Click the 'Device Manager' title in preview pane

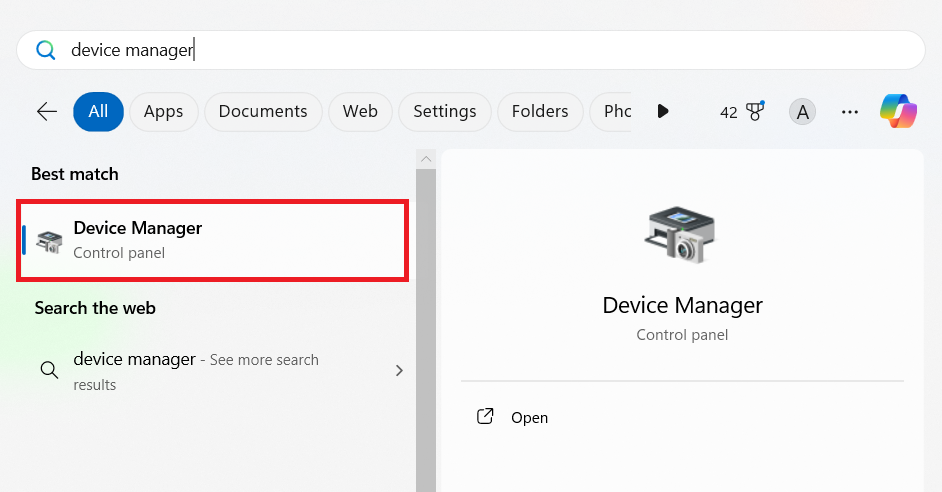682,305
